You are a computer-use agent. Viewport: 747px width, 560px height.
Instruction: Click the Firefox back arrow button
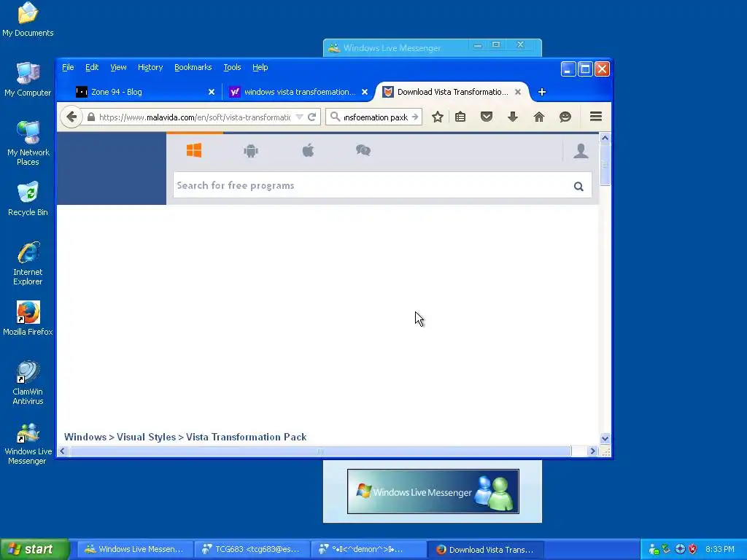tap(71, 117)
